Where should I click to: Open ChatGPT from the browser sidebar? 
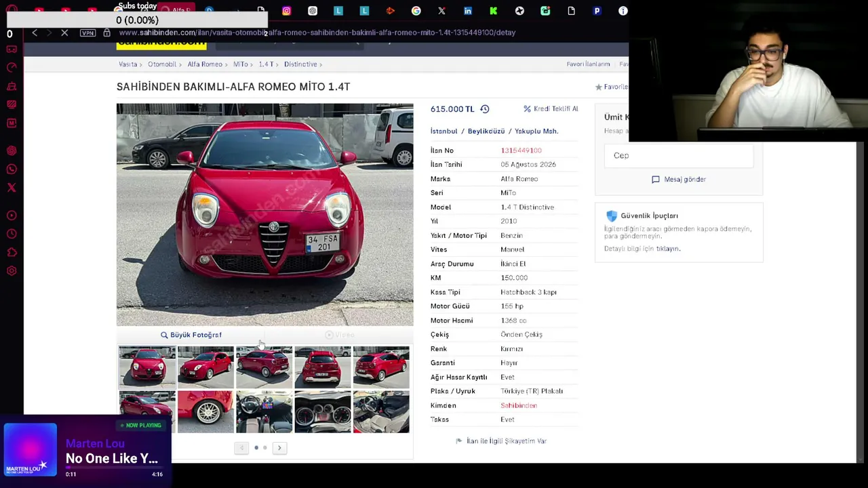[x=12, y=150]
